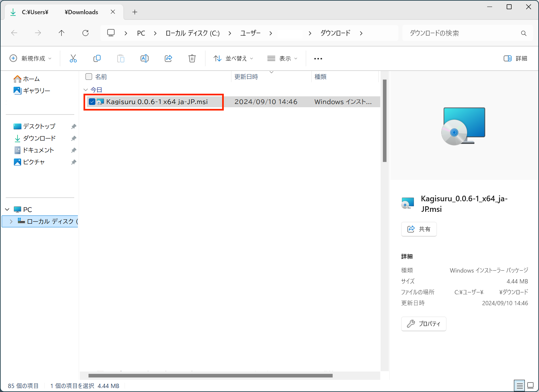Go forward with the right arrow
The image size is (539, 392).
[38, 33]
